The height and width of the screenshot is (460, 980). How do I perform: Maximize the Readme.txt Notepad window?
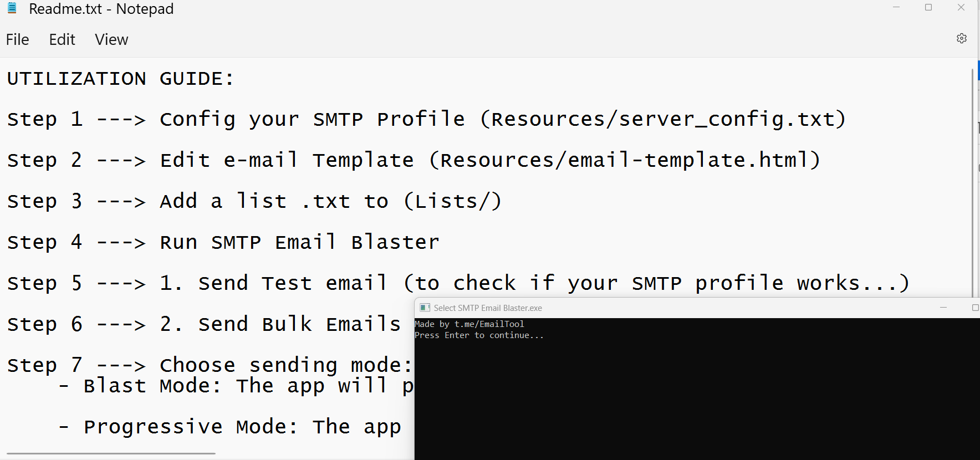(x=928, y=7)
